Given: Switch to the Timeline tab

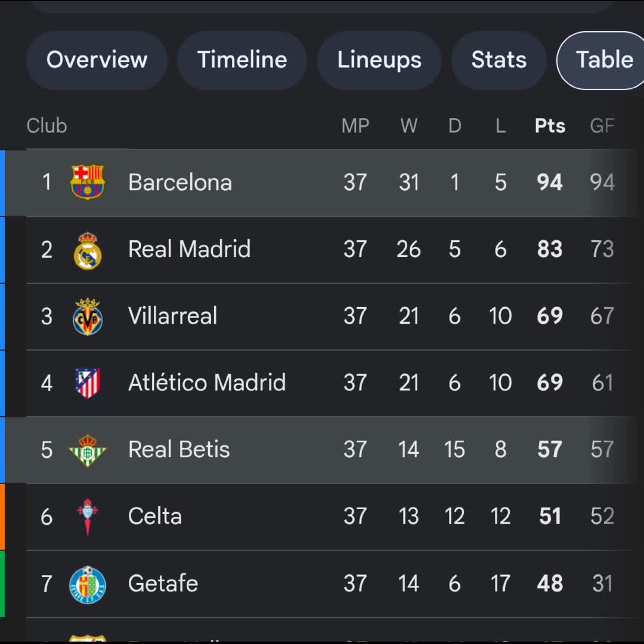Looking at the screenshot, I should coord(242,60).
